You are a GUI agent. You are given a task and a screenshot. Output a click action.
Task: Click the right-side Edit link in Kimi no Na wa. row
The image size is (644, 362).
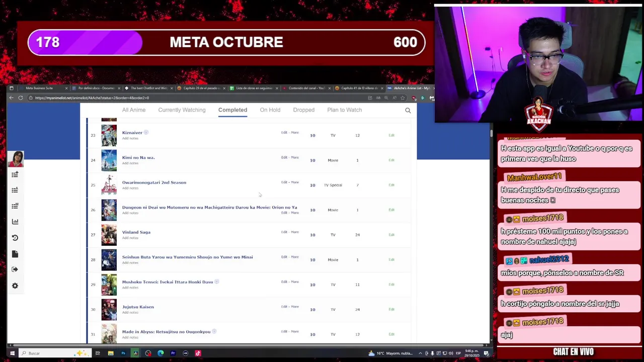pos(391,160)
